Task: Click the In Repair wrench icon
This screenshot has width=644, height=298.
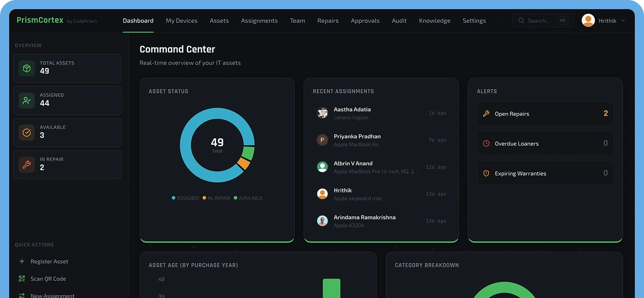Action: point(27,164)
